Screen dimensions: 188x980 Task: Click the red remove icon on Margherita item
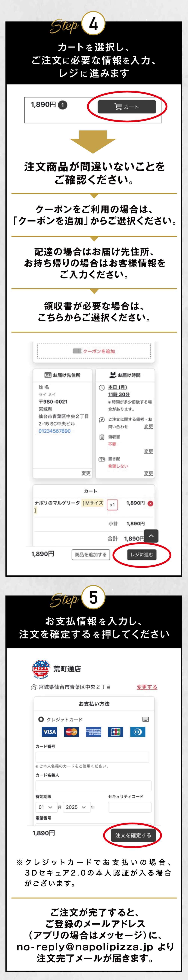click(150, 503)
